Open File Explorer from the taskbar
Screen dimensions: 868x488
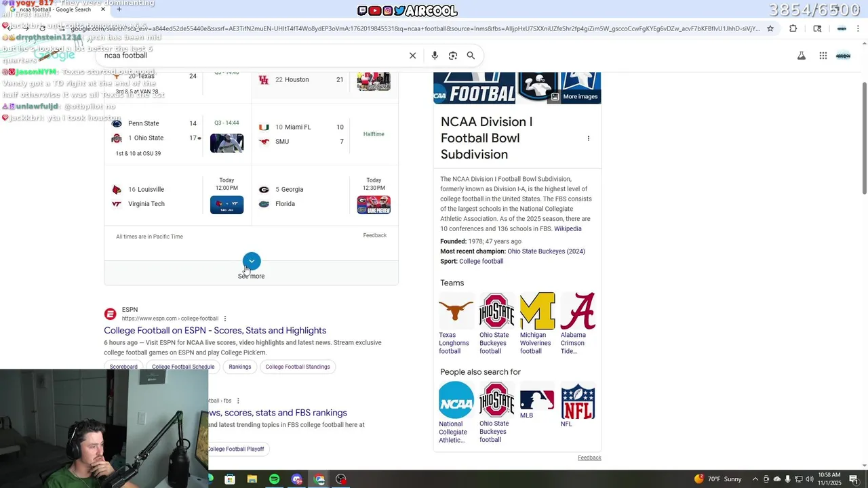tap(252, 479)
